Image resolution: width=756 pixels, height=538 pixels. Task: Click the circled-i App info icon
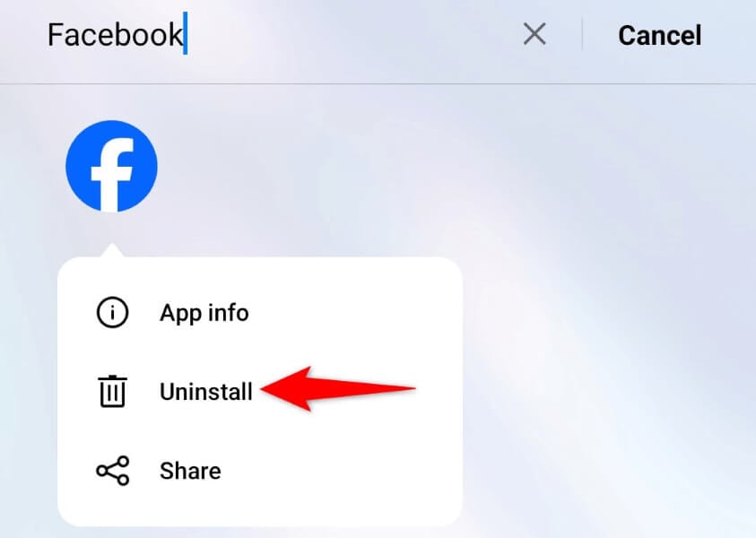[112, 312]
